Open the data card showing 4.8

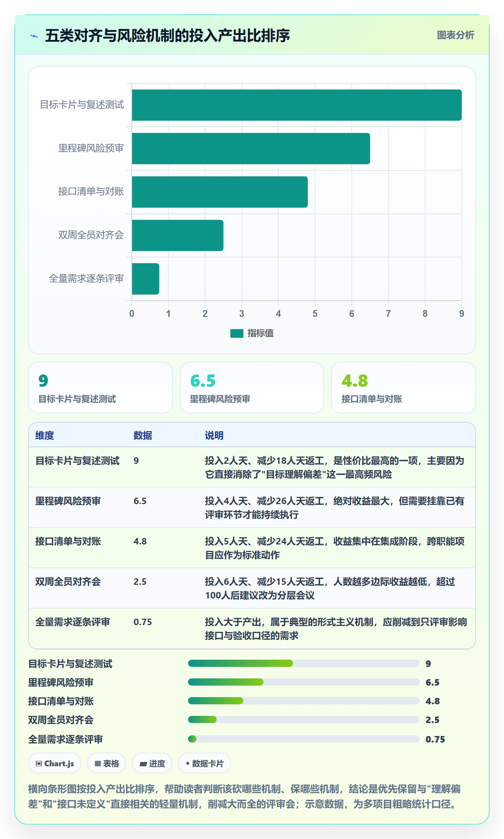404,387
